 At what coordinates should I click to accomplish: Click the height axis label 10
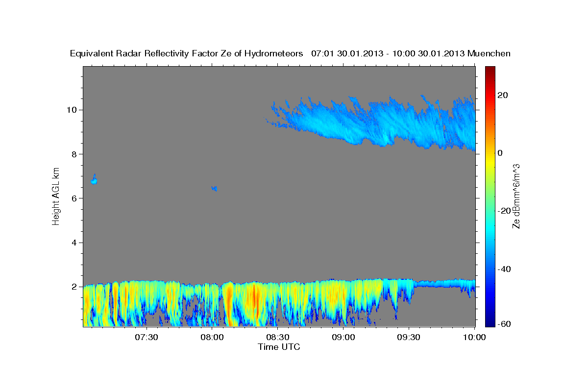click(72, 110)
